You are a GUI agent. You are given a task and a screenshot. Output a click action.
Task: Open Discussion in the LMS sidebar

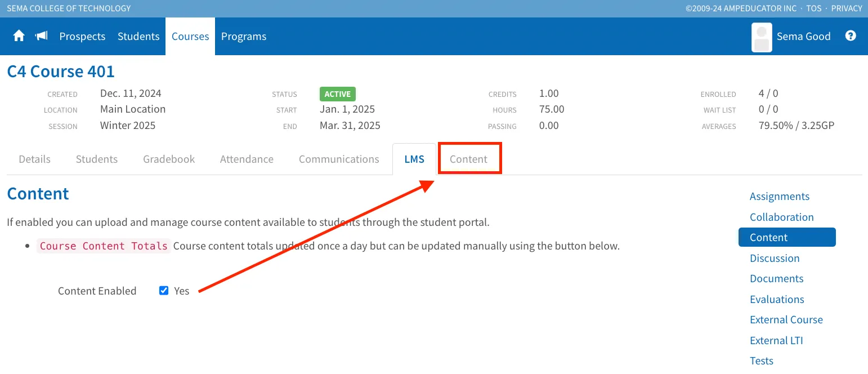pyautogui.click(x=775, y=258)
